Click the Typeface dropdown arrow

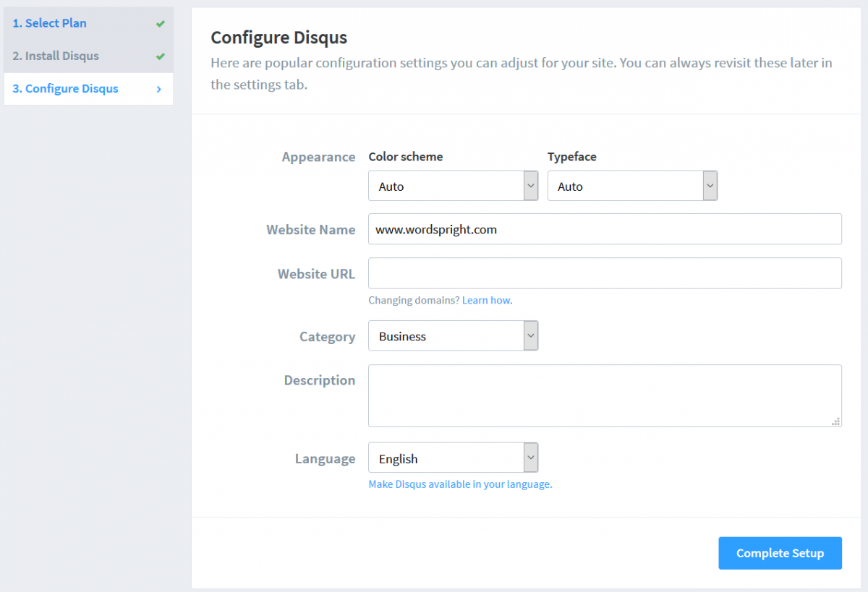pos(710,185)
